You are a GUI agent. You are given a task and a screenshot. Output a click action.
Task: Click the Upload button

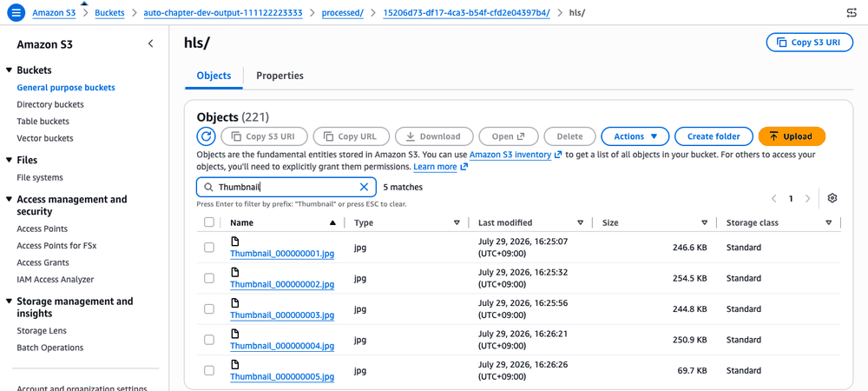tap(792, 136)
